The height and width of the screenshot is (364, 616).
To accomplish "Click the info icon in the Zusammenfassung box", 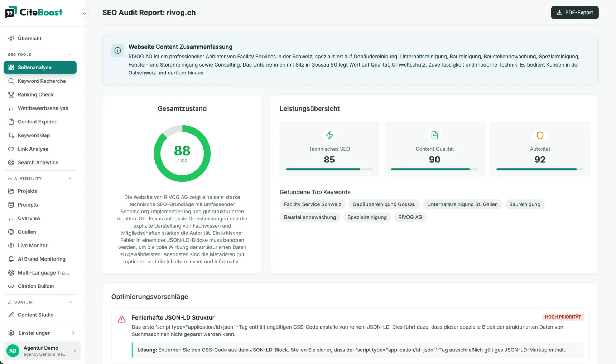I will (x=118, y=50).
